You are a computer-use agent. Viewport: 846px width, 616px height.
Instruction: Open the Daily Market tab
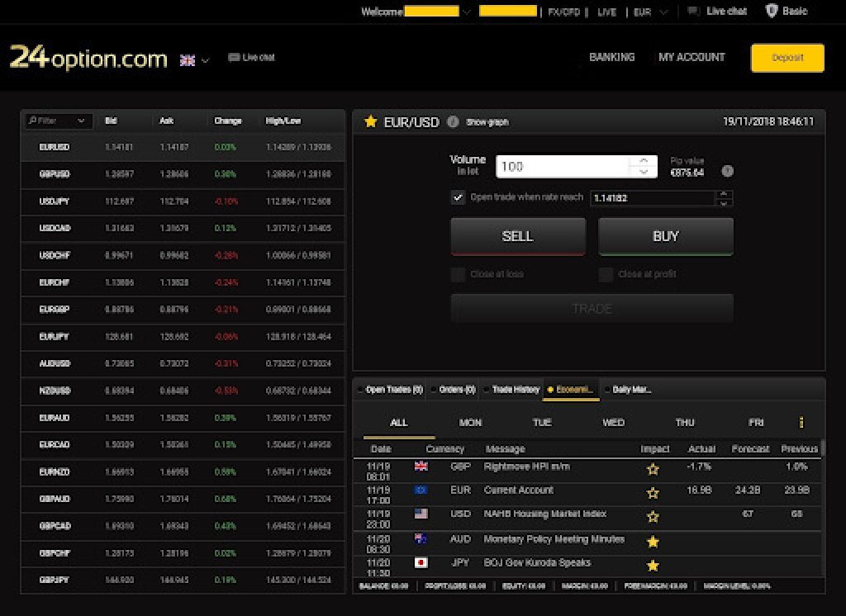[628, 390]
